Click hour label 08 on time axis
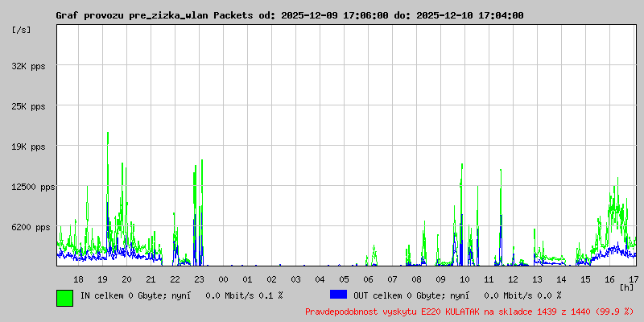The image size is (644, 322). (x=416, y=279)
